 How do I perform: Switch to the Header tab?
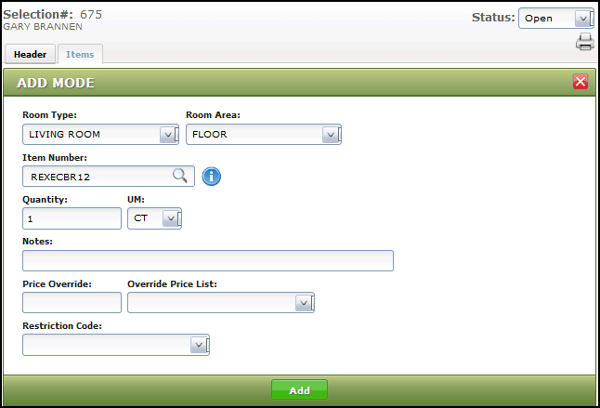click(x=30, y=54)
